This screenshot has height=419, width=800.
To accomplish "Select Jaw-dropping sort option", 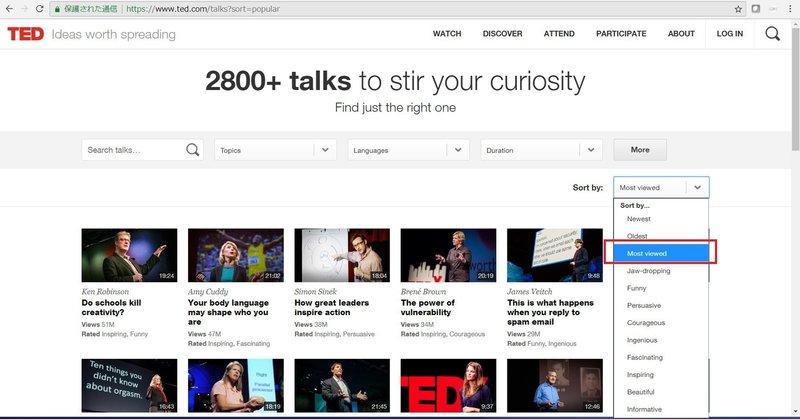I will tap(648, 271).
